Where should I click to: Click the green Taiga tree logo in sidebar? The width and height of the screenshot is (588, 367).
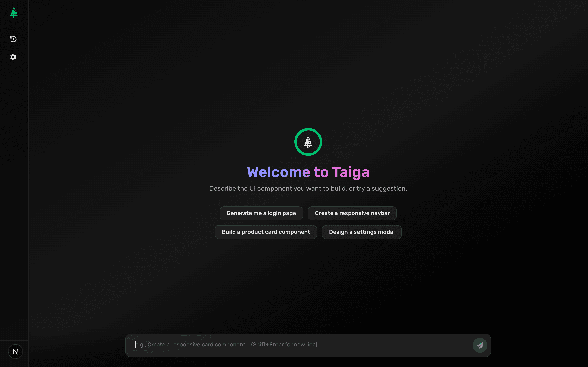coord(14,12)
